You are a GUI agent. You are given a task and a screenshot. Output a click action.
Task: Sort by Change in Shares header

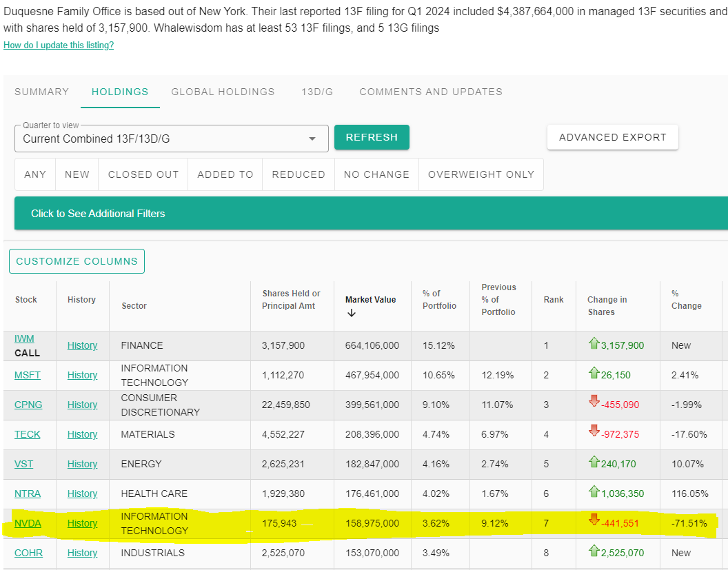tap(607, 306)
